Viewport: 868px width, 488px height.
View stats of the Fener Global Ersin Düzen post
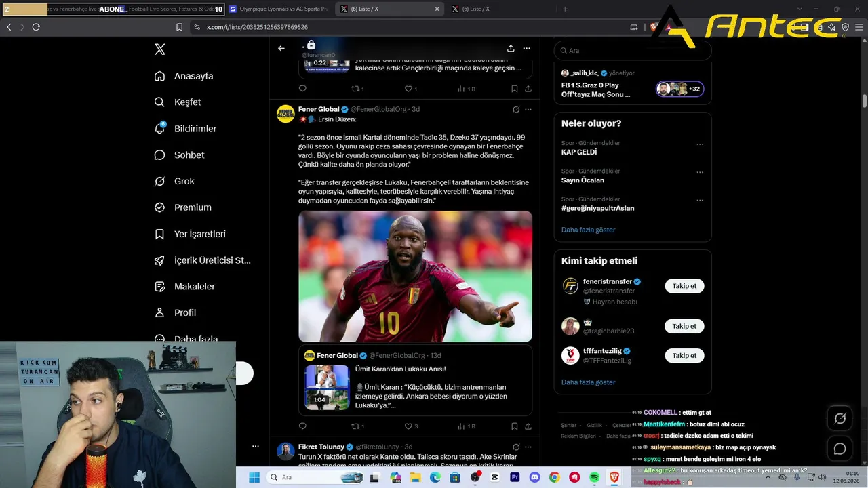click(x=467, y=426)
